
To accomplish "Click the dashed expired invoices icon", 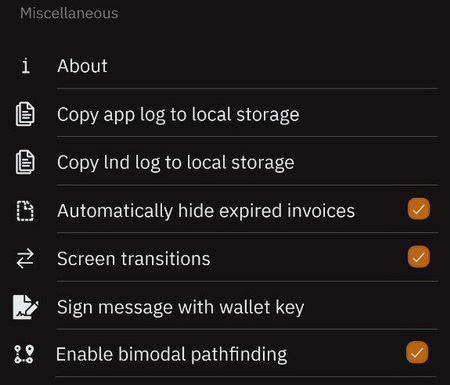I will tap(25, 211).
